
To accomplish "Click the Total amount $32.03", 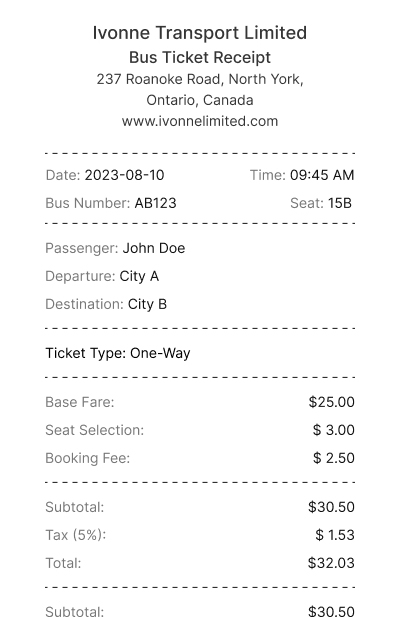I will click(332, 563).
